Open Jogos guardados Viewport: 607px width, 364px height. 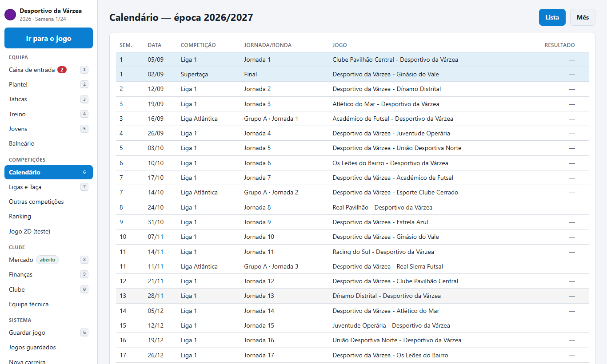(x=48, y=347)
